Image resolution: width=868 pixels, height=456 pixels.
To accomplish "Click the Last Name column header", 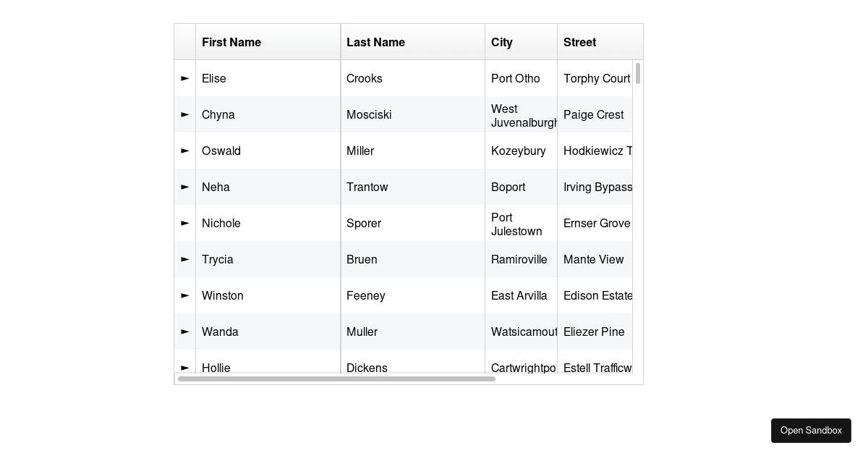I will (x=375, y=42).
